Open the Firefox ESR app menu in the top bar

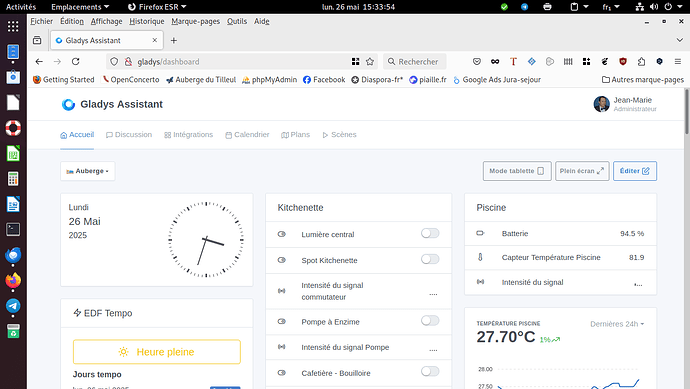click(x=157, y=7)
